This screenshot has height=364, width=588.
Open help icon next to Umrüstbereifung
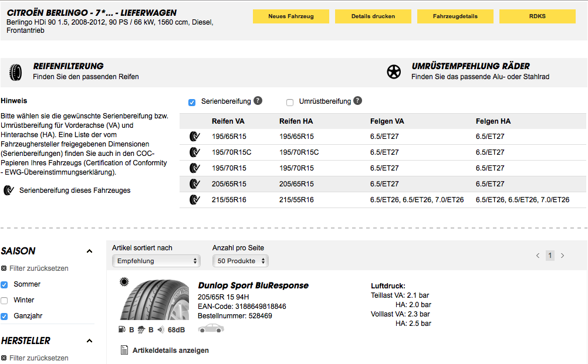[x=358, y=101]
